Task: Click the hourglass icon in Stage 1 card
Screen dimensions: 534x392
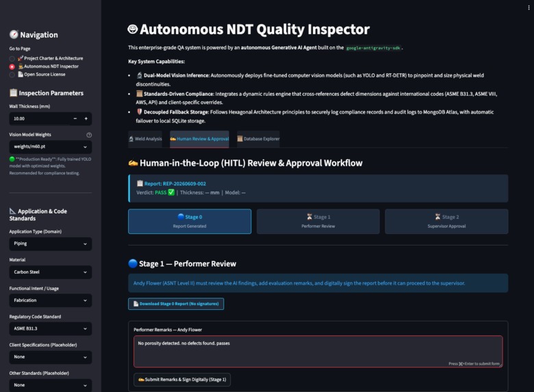Action: [309, 217]
